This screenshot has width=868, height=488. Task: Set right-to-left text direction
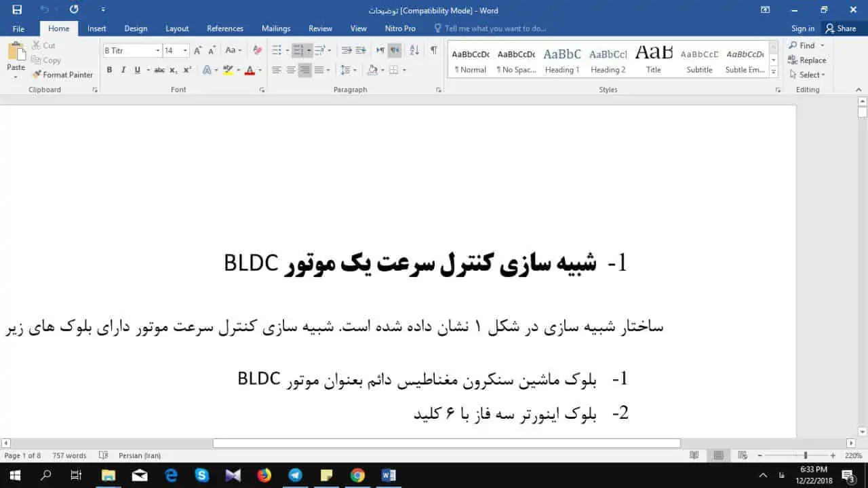coord(395,50)
